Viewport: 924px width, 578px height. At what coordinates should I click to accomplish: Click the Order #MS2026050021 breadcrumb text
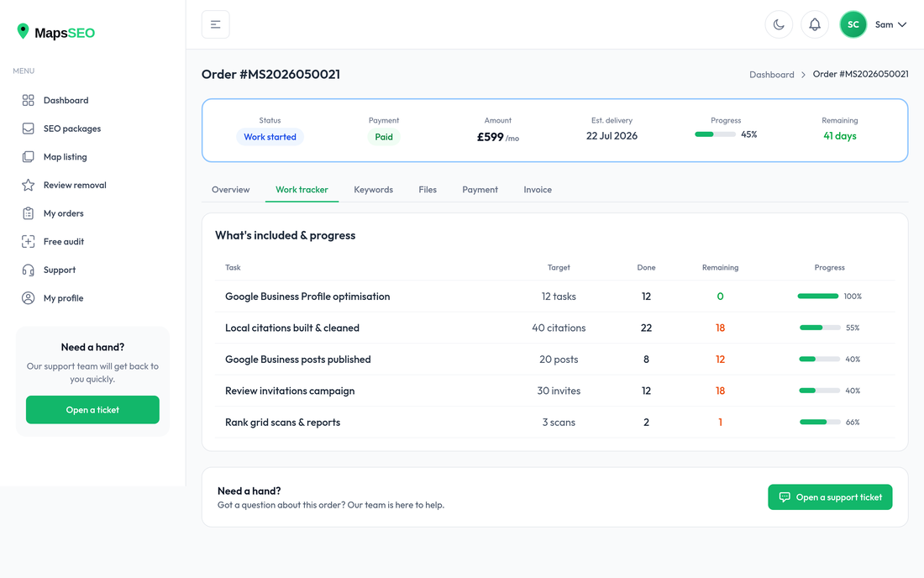tap(860, 74)
